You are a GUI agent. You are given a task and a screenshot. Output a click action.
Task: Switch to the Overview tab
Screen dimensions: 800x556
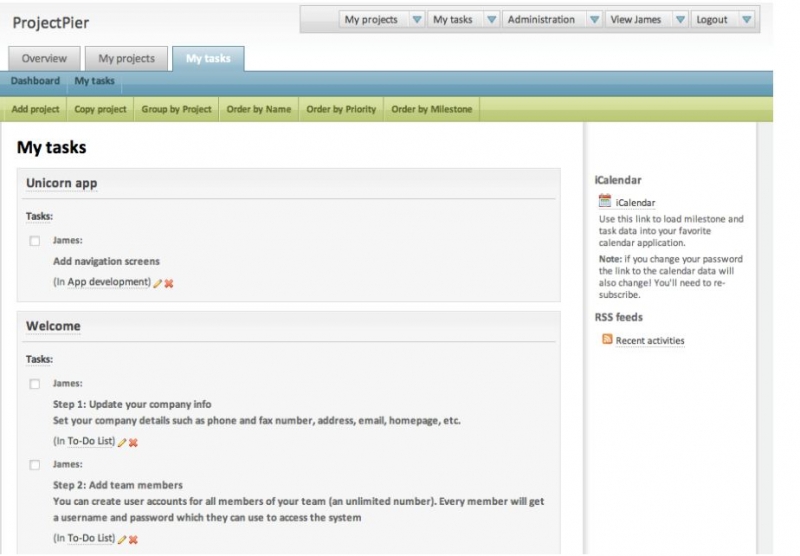(44, 59)
